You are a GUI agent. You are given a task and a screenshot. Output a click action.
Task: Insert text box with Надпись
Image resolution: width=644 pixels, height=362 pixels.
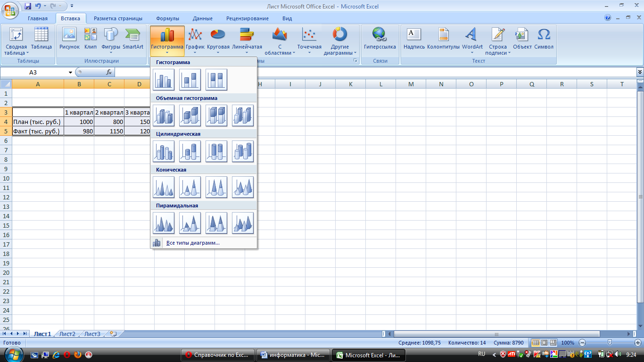coord(414,39)
